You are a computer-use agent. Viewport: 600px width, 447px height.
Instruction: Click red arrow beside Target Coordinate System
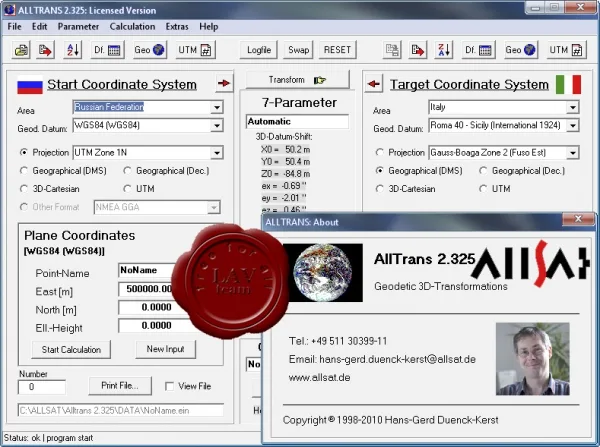coord(374,84)
